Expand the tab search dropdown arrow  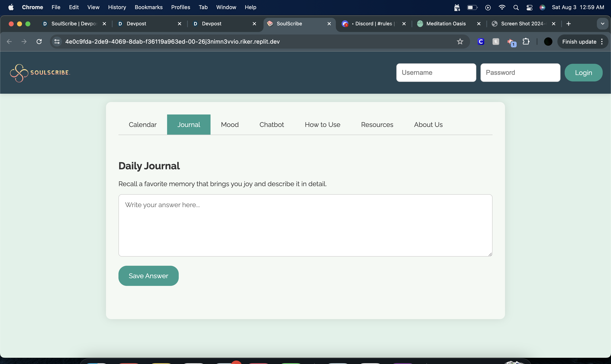coord(602,23)
